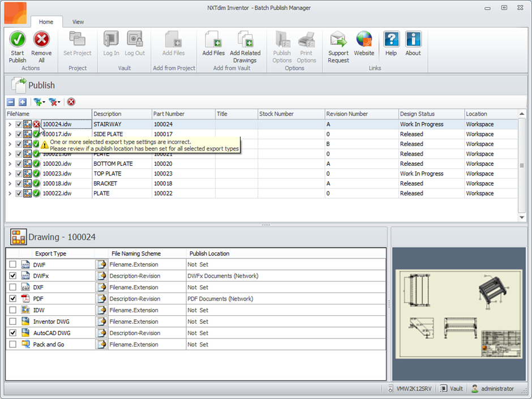Click Add Related Drawings icon

[x=245, y=40]
